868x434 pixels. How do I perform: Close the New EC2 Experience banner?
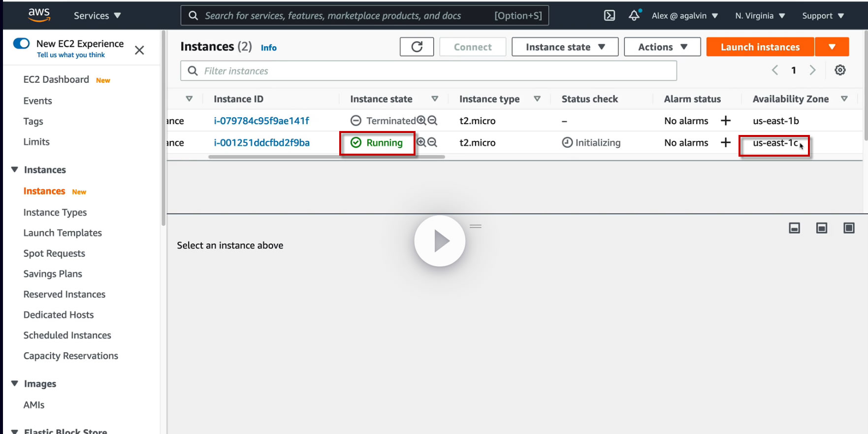[x=139, y=50]
